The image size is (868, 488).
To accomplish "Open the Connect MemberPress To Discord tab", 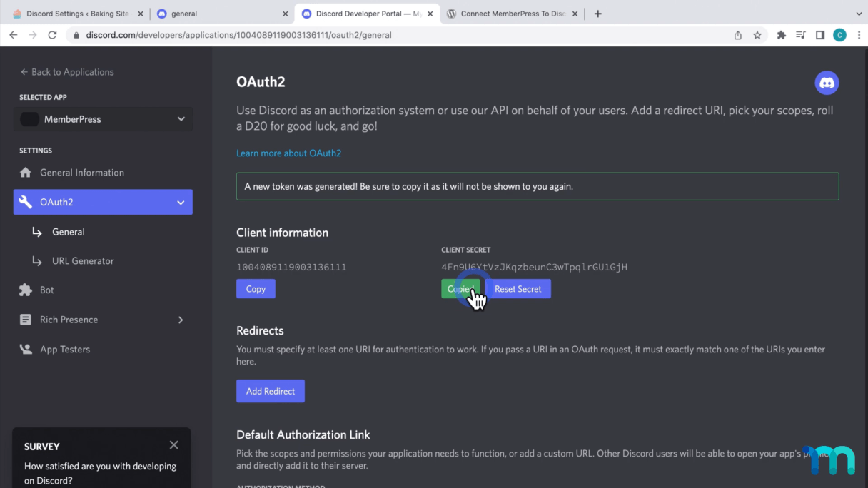I will pos(511,13).
